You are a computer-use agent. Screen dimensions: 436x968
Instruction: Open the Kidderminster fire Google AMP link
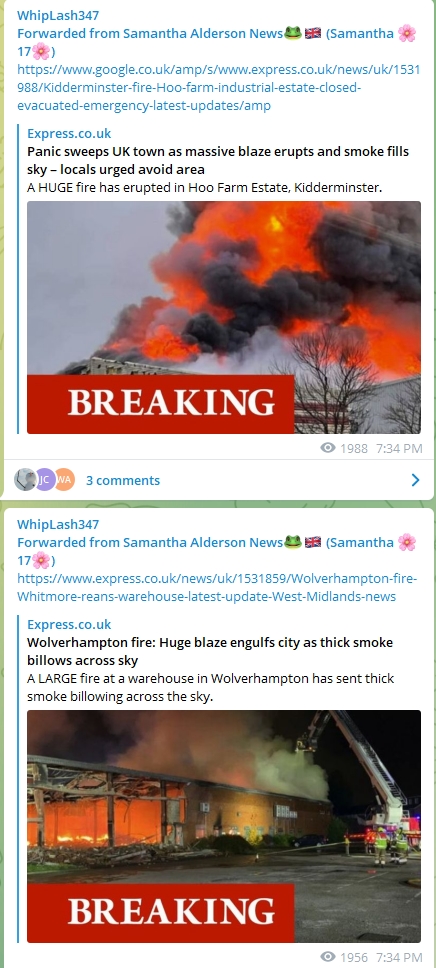[x=219, y=88]
